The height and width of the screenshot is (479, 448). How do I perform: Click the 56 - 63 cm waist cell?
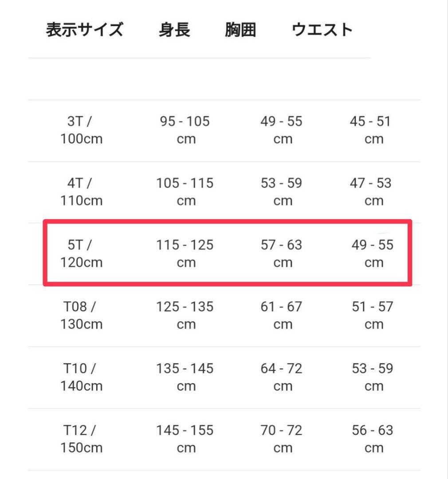tap(373, 439)
